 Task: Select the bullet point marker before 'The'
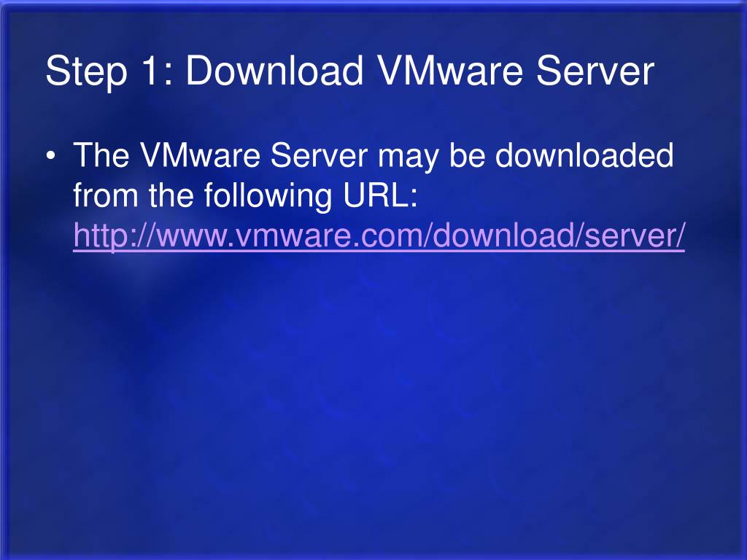click(51, 156)
